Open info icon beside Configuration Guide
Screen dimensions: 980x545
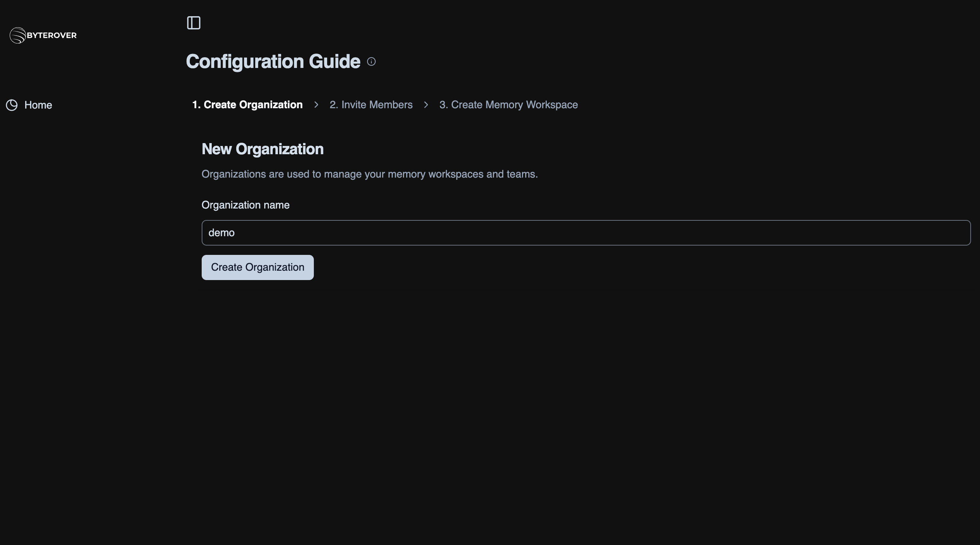(371, 61)
